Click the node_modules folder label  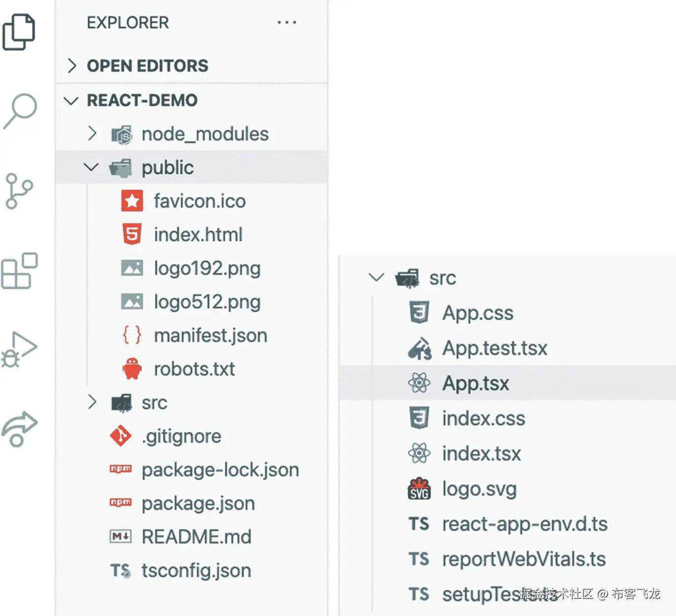click(205, 134)
